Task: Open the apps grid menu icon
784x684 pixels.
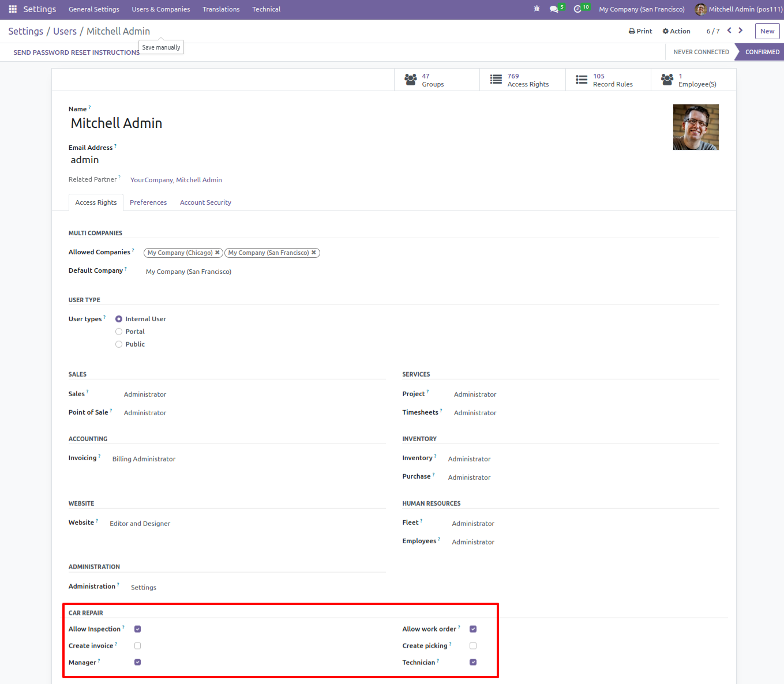Action: point(13,9)
